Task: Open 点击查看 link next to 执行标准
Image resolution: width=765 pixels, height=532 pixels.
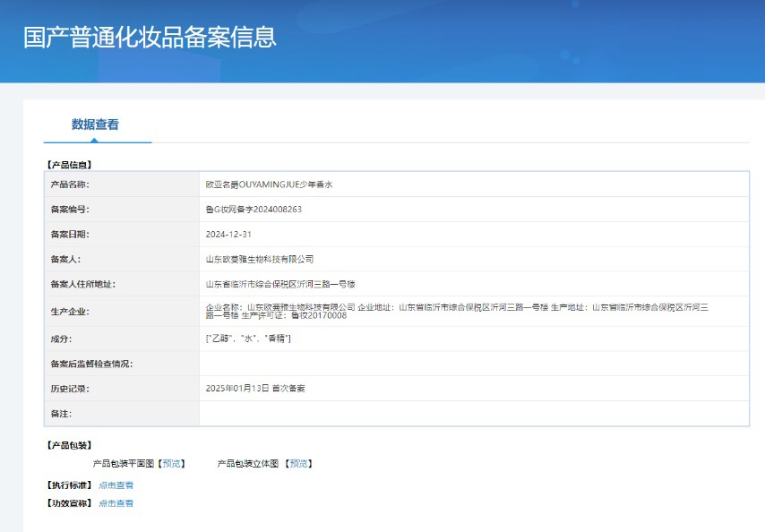Action: (x=116, y=485)
